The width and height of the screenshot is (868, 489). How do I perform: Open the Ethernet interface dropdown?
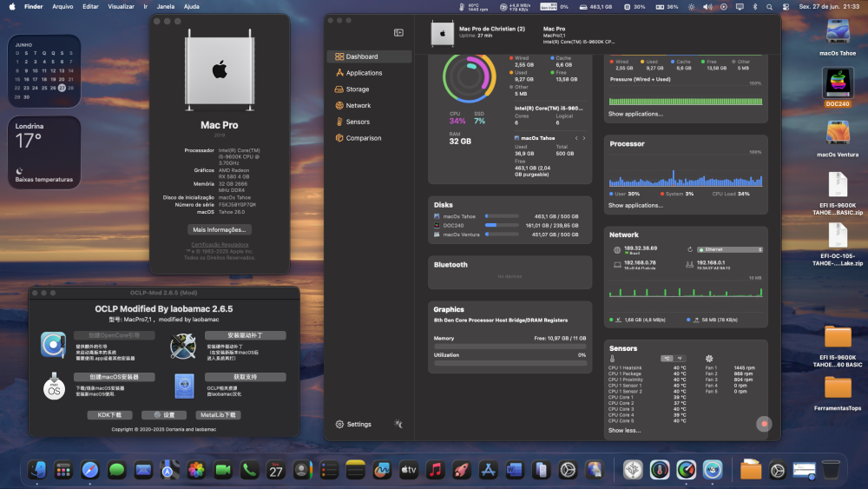click(730, 250)
